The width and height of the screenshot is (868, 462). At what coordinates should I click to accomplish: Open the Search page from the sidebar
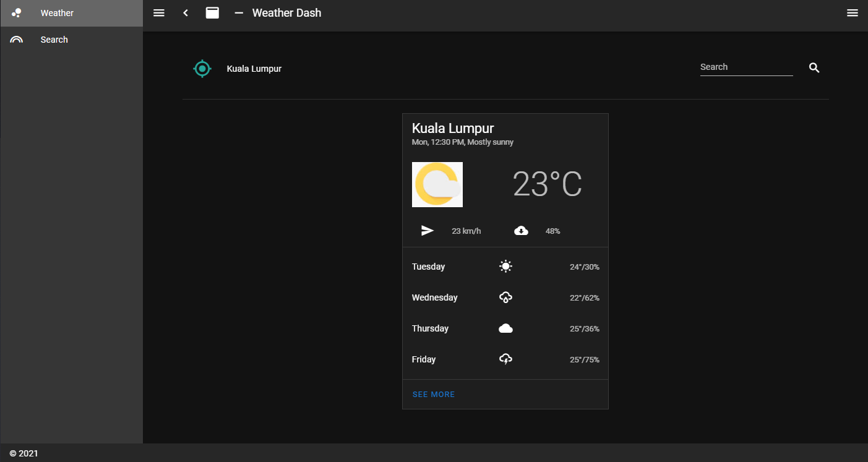tap(54, 39)
